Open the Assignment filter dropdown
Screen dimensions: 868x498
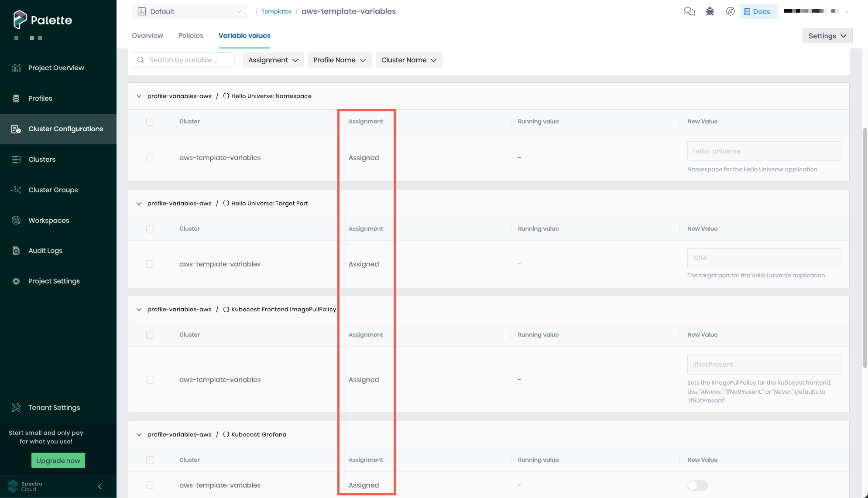tap(273, 60)
